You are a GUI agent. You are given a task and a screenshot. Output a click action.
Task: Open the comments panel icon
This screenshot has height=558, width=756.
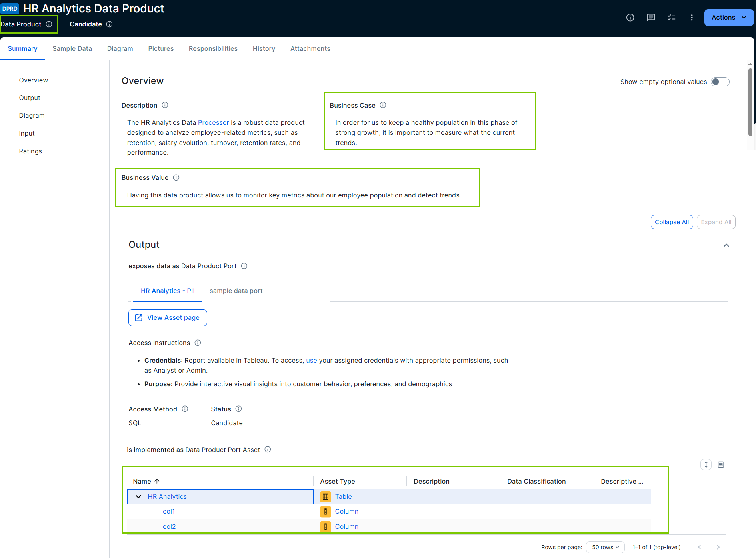651,17
